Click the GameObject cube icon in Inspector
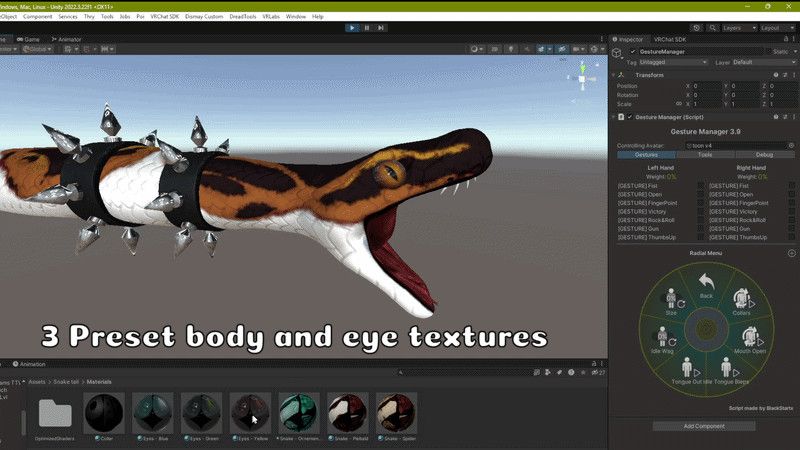 click(617, 54)
